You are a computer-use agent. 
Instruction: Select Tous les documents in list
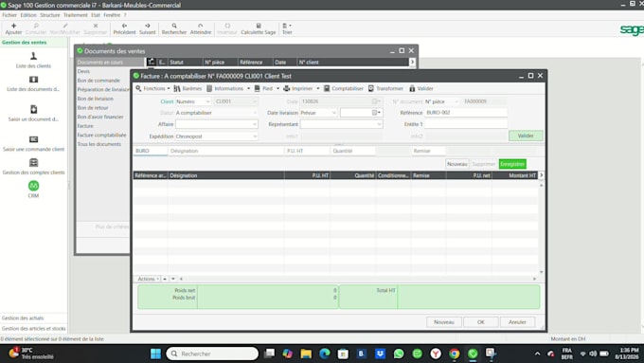point(99,144)
